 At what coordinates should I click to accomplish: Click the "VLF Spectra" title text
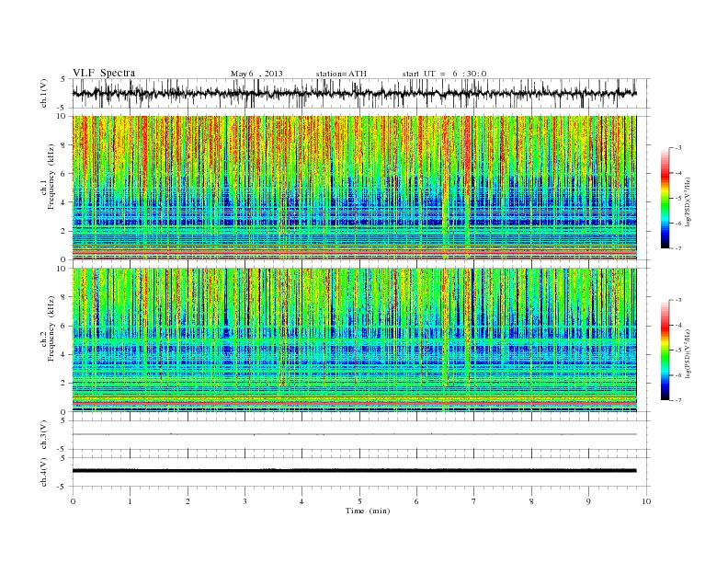[104, 73]
